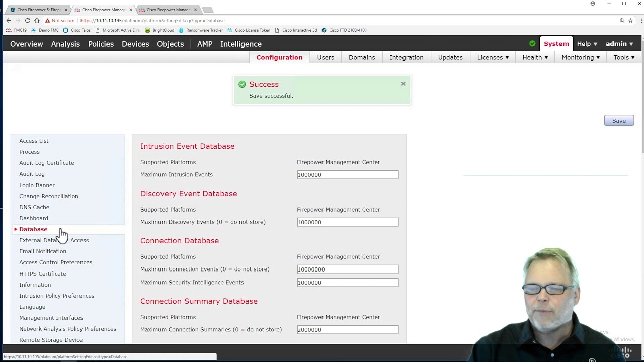644x362 pixels.
Task: Close the first Cisco Firepower browser tab
Action: (65, 10)
